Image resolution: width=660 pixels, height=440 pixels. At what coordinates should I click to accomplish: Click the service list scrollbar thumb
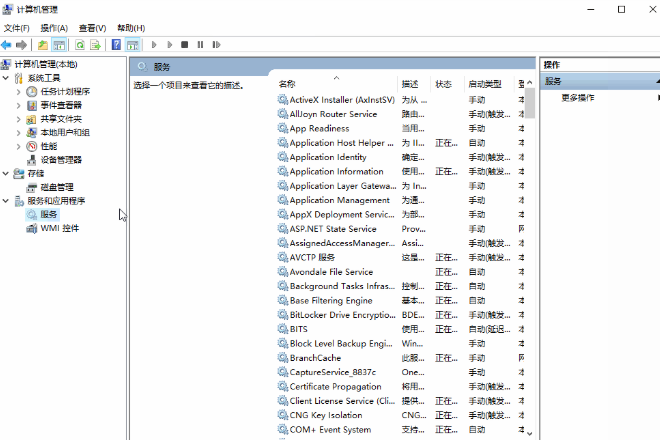[x=530, y=103]
